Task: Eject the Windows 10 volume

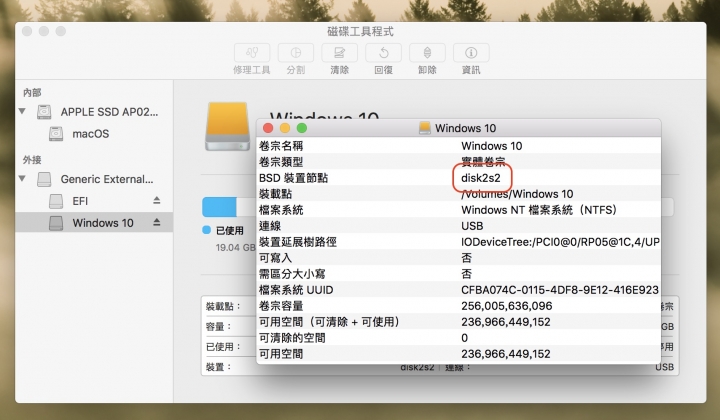Action: [x=157, y=223]
